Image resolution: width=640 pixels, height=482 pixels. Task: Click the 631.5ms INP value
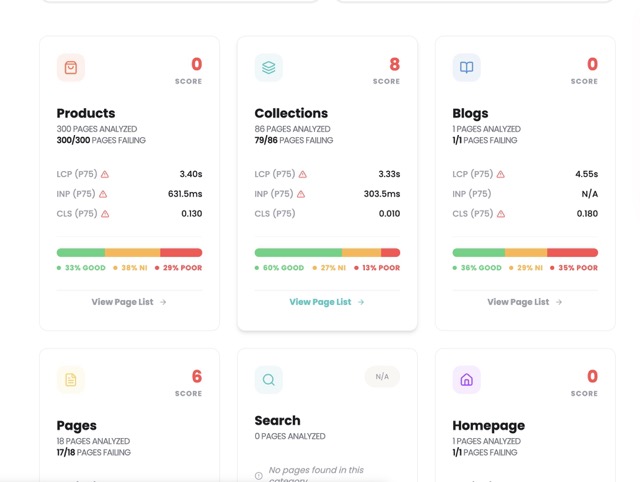click(x=185, y=194)
